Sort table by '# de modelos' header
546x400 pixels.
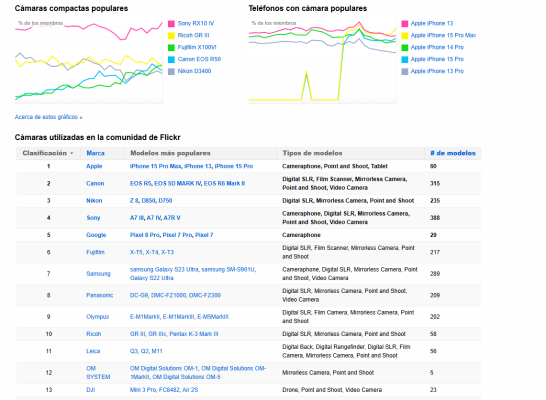pyautogui.click(x=453, y=153)
